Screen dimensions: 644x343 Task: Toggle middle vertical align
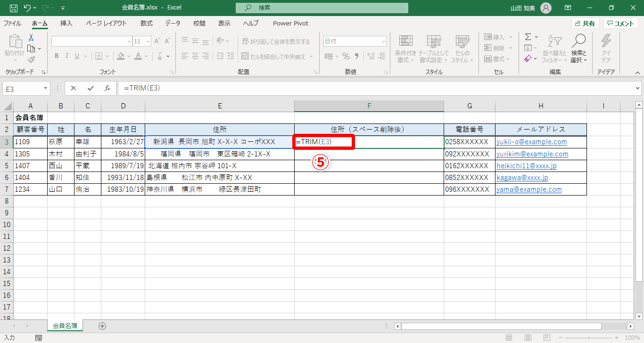(196, 41)
